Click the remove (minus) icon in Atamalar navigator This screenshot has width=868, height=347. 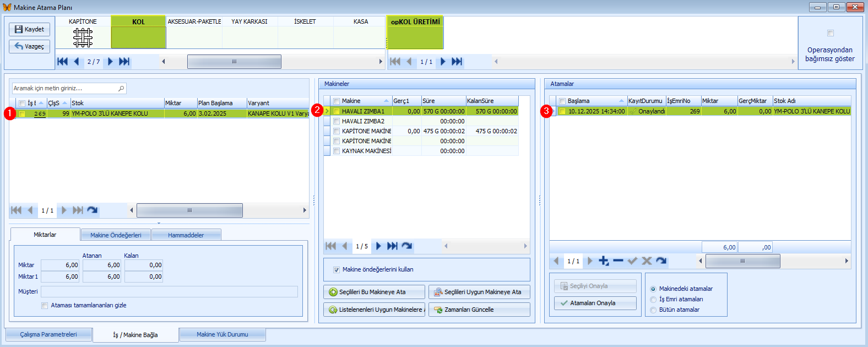tap(618, 261)
